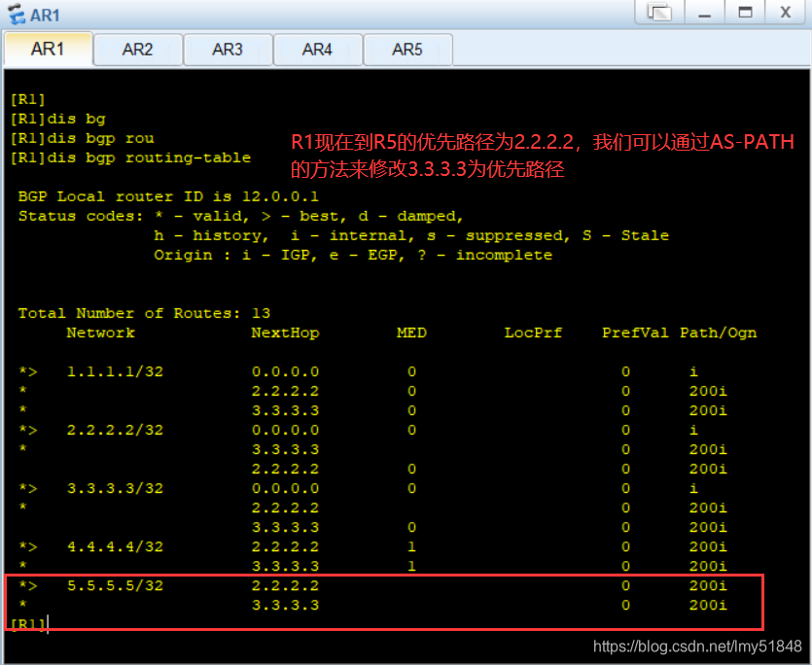This screenshot has width=812, height=665.
Task: Click network entry 2.2.2.2/32
Action: point(115,430)
